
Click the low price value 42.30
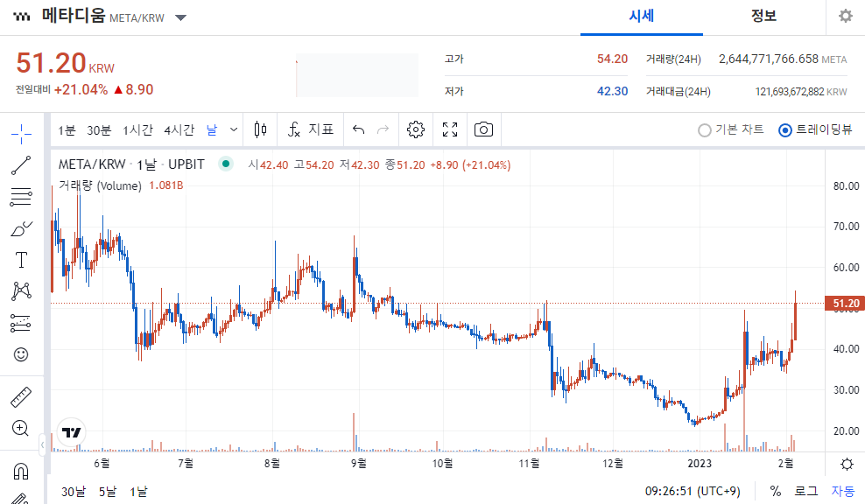(x=612, y=91)
